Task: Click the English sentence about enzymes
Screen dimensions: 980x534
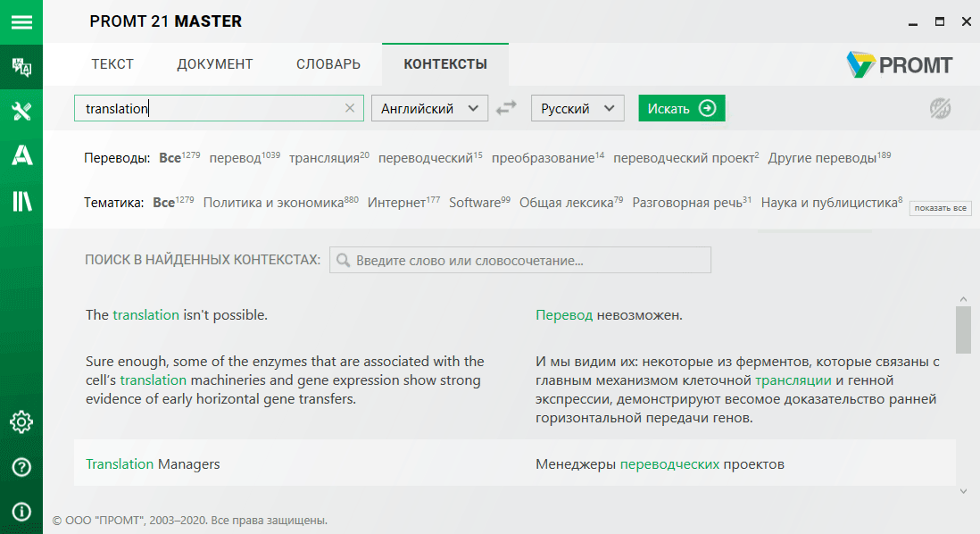Action: click(285, 380)
